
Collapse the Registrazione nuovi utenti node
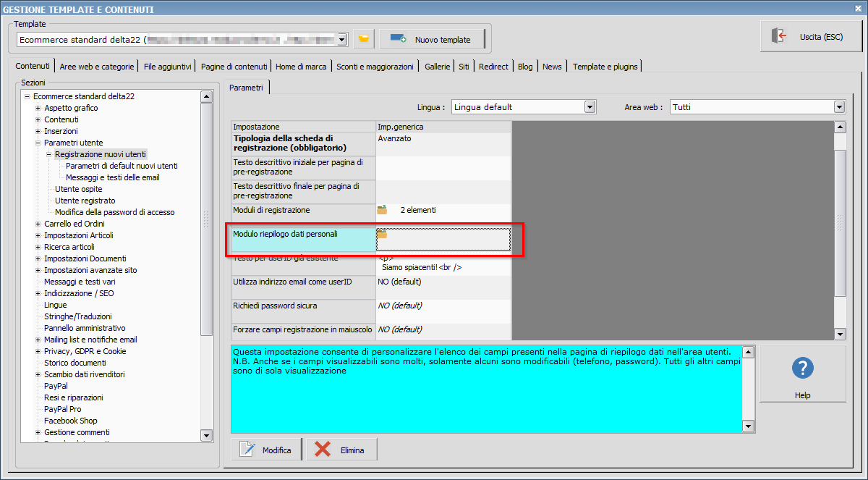coord(48,154)
